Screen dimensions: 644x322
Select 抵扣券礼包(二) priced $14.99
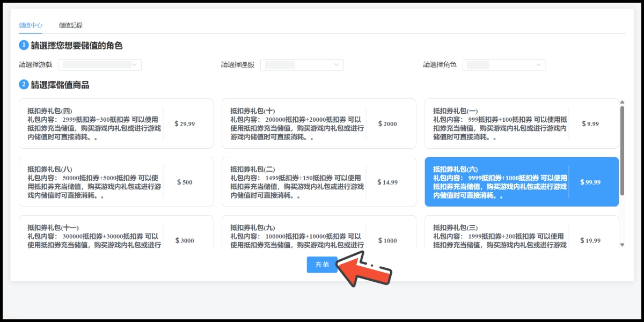(x=319, y=182)
